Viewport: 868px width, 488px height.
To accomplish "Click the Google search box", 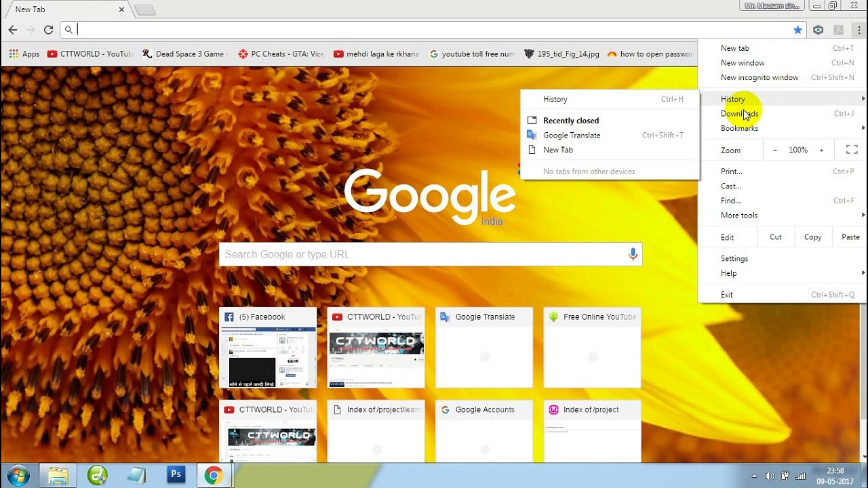I will pyautogui.click(x=431, y=254).
